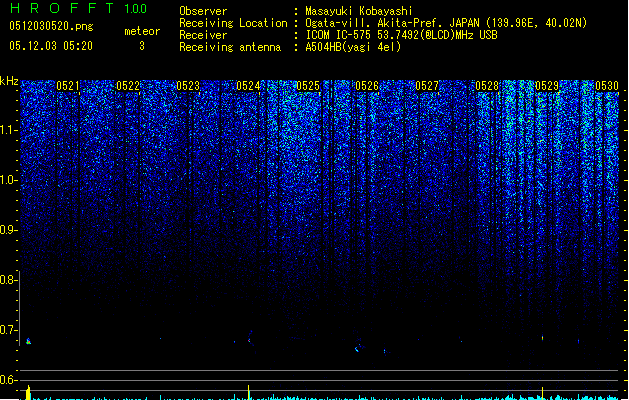Image resolution: width=629 pixels, height=400 pixels.
Task: Select the filename 0512030520.png
Action: click(51, 26)
